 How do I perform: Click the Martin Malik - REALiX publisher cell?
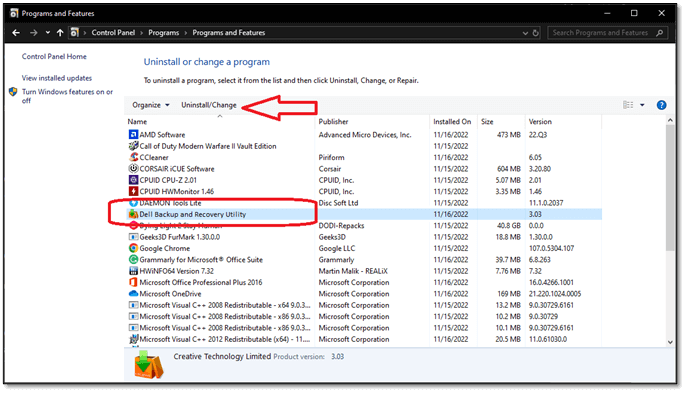click(x=353, y=271)
